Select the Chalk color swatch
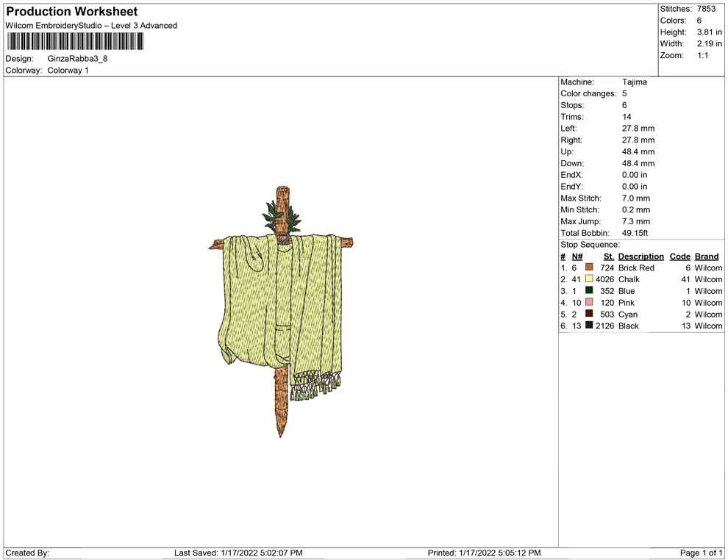 tap(589, 279)
